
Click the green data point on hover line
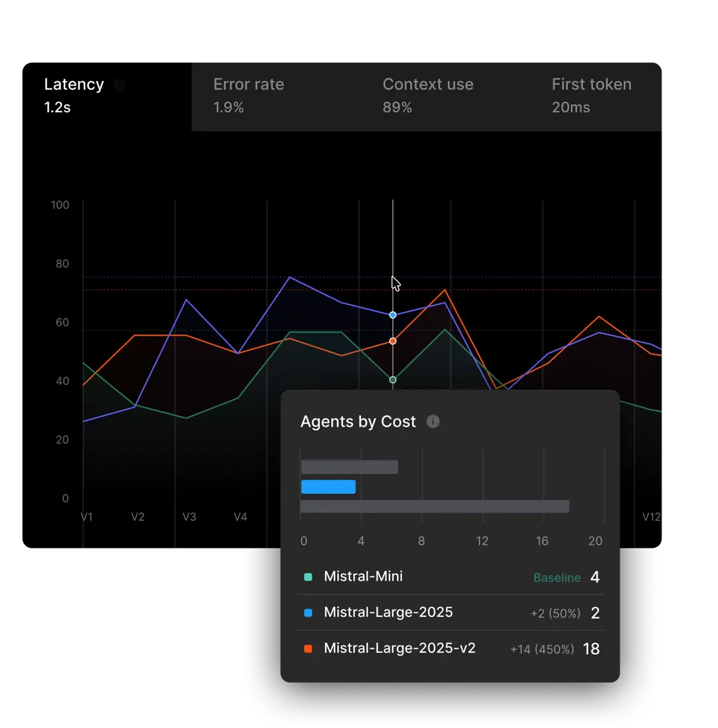[393, 380]
